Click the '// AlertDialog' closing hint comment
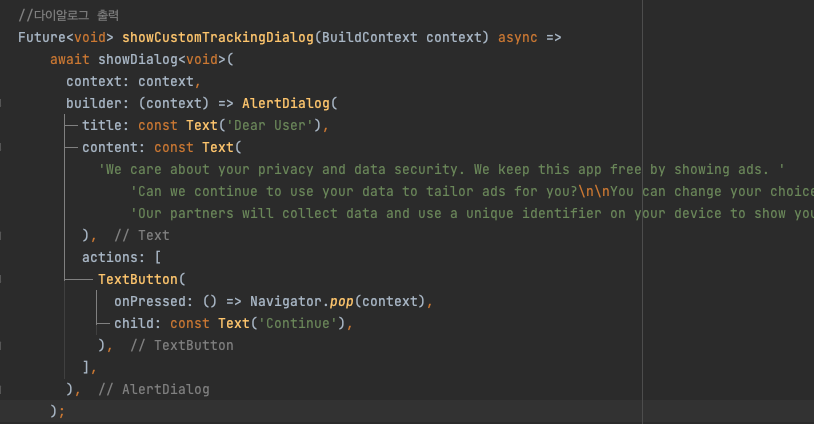The width and height of the screenshot is (814, 424). [154, 389]
